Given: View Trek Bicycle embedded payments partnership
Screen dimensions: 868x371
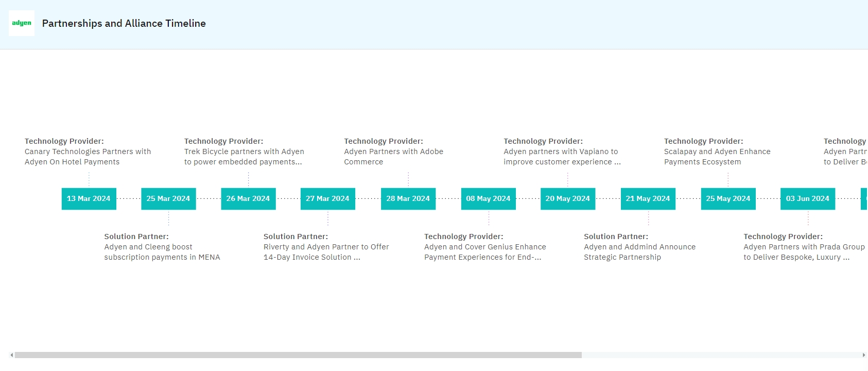Looking at the screenshot, I should [x=244, y=157].
